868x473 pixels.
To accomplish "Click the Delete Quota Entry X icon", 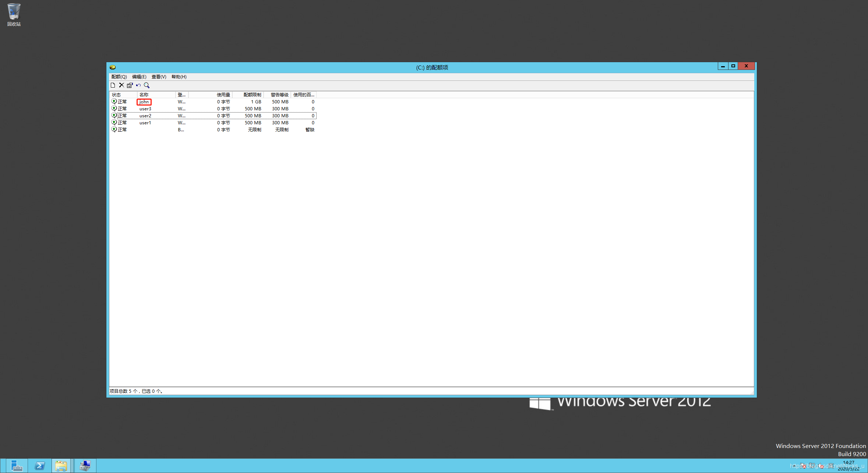I will (121, 85).
